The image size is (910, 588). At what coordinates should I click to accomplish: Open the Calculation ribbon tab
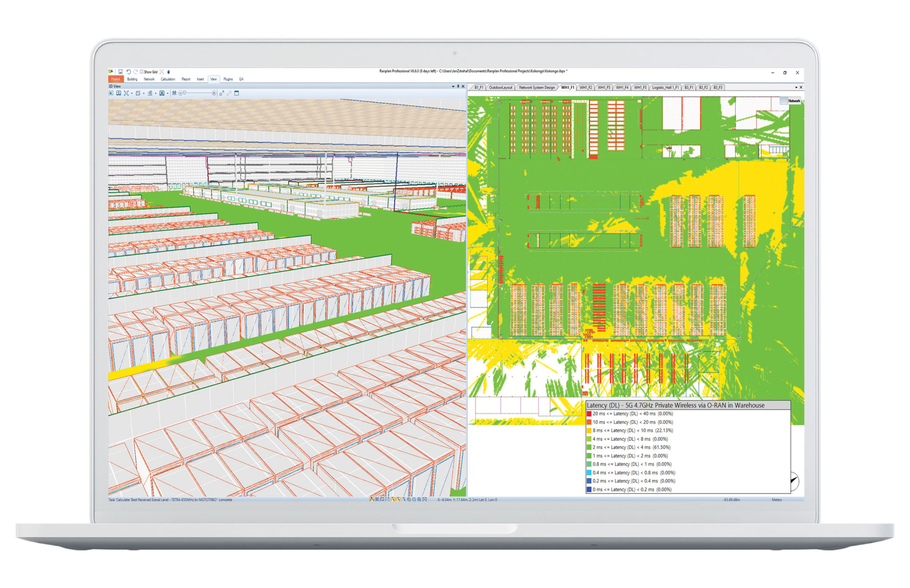click(x=168, y=79)
